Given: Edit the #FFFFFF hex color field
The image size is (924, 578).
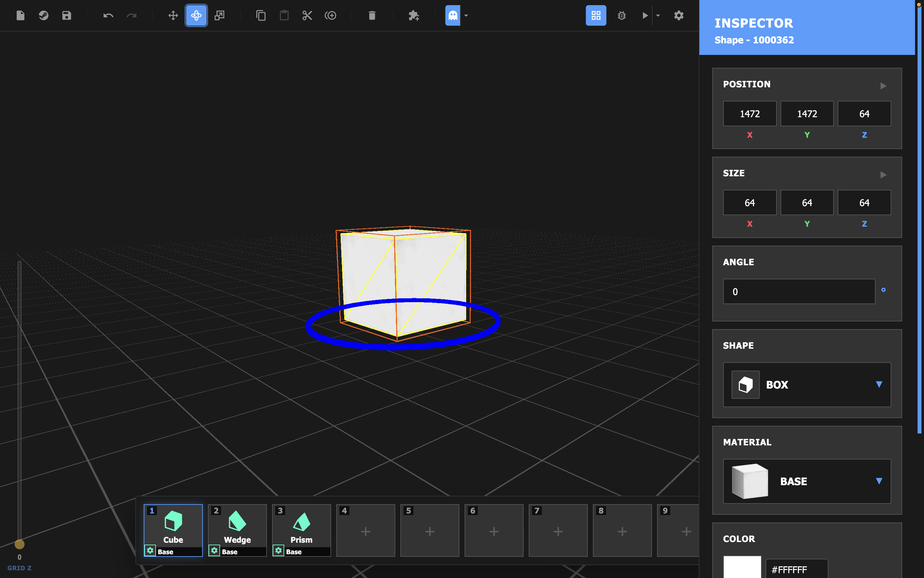Looking at the screenshot, I should point(797,569).
